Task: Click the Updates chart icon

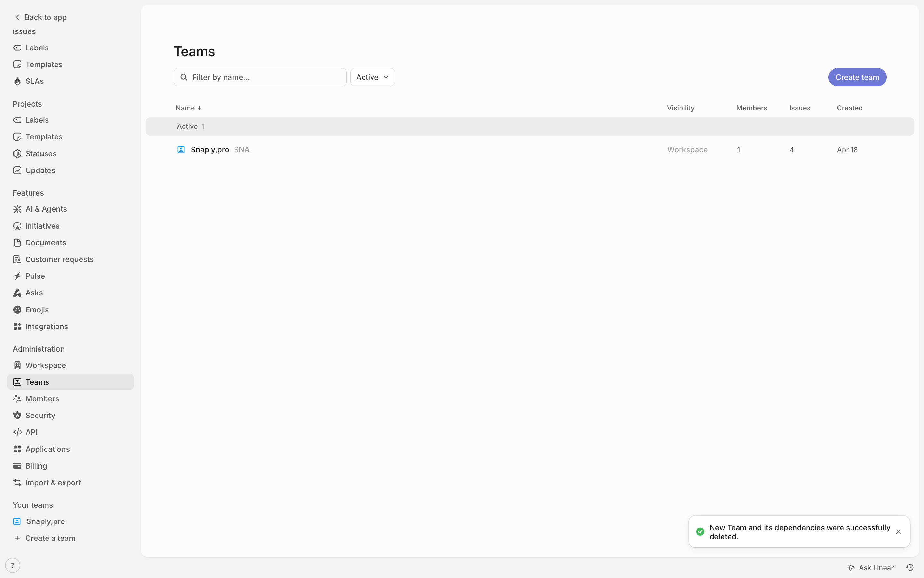Action: tap(17, 170)
